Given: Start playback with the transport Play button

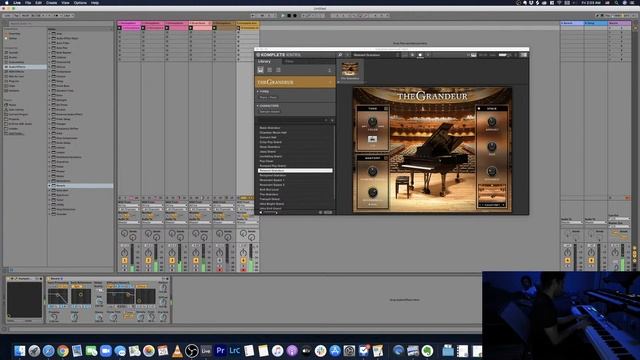Looking at the screenshot, I should click(283, 16).
